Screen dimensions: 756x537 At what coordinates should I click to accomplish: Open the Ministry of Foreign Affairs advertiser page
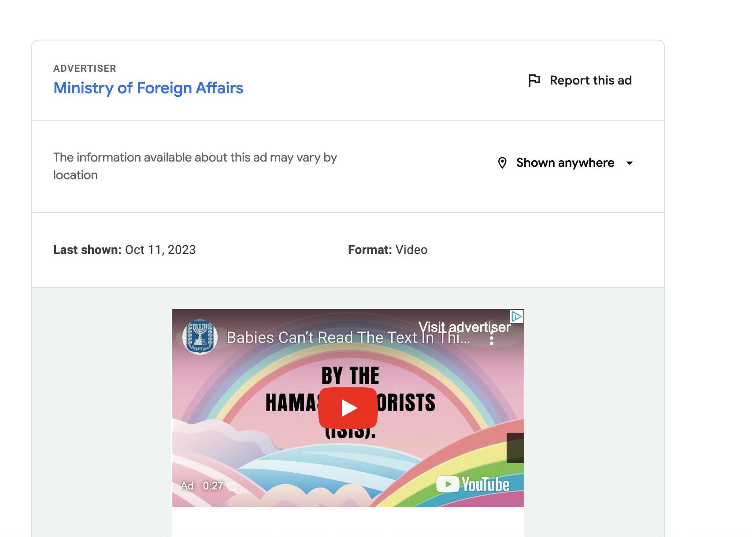pyautogui.click(x=148, y=88)
